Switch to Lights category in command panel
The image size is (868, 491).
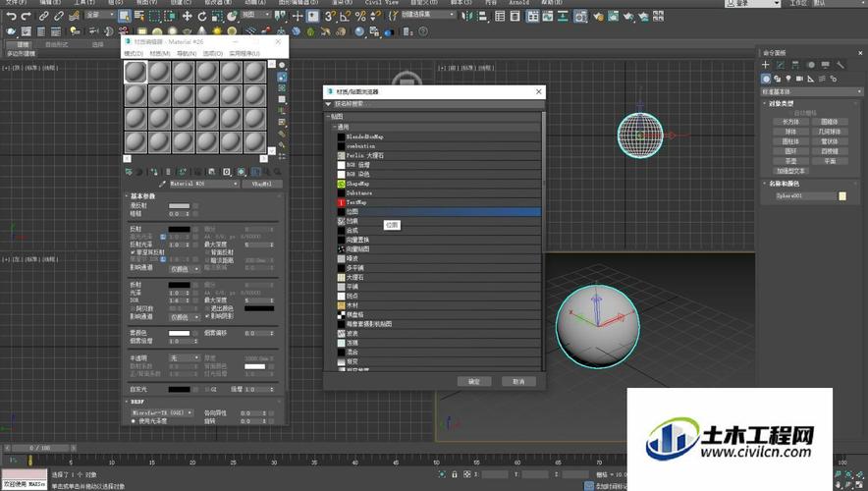[790, 79]
